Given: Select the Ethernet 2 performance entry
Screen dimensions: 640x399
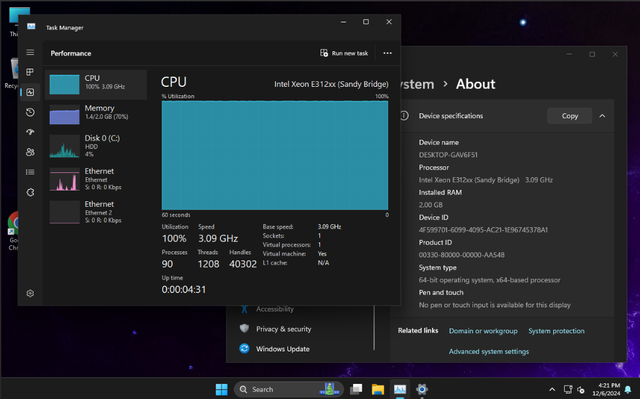Looking at the screenshot, I should pyautogui.click(x=96, y=212).
